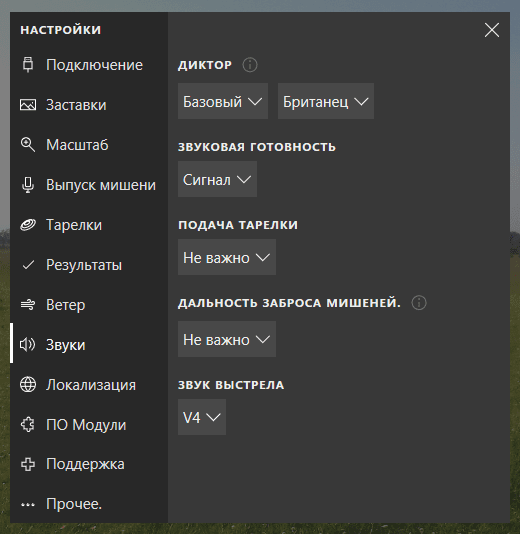Image resolution: width=520 pixels, height=534 pixels.
Task: Open the Поддержка menu label
Action: point(85,465)
